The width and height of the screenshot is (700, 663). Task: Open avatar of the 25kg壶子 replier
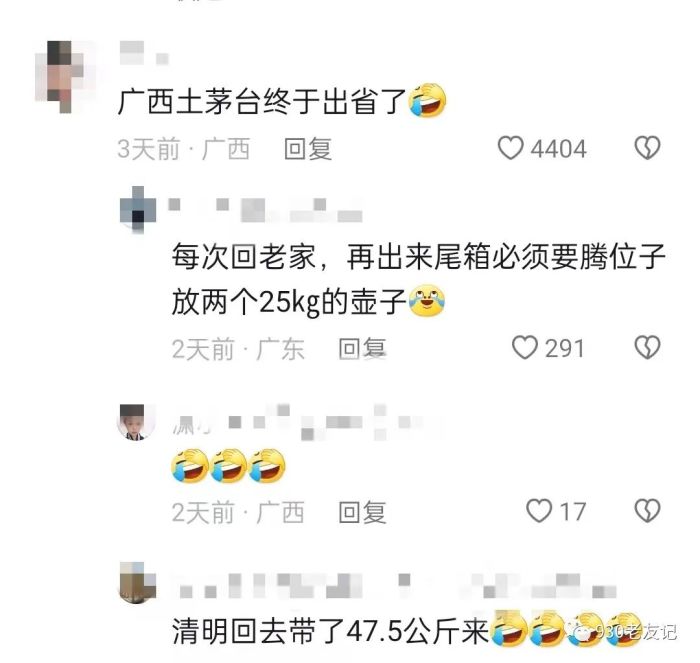tap(138, 210)
